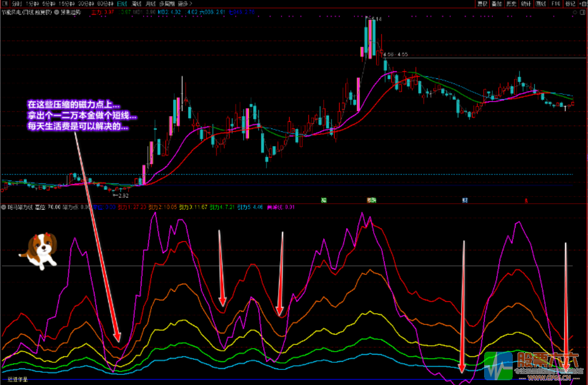Select the 周线 weekly chart tab

tap(136, 3)
